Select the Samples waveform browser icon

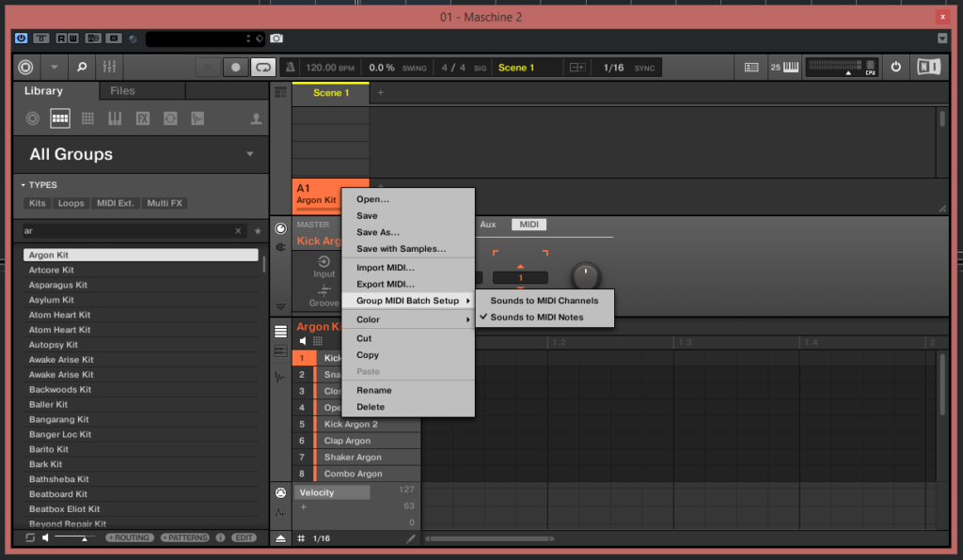click(197, 118)
